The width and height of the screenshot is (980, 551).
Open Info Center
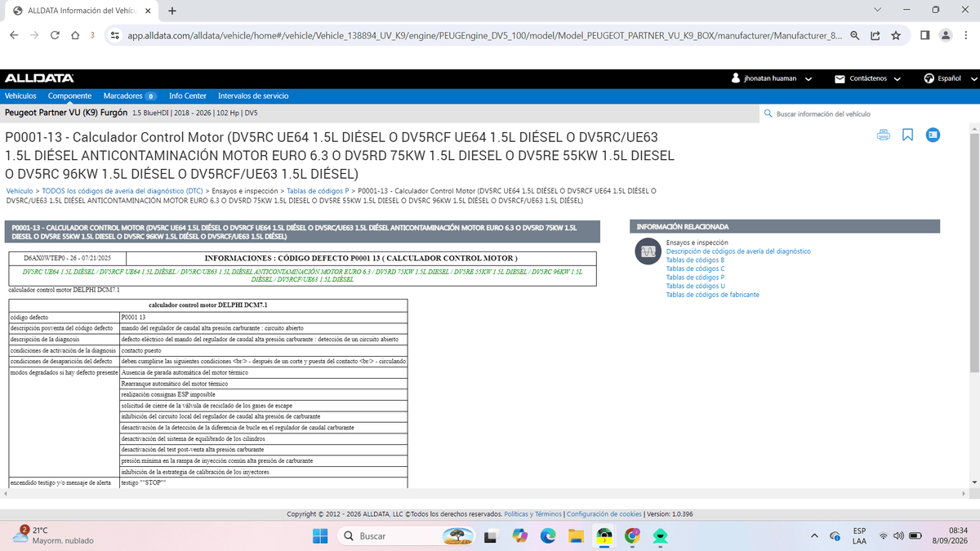click(188, 96)
